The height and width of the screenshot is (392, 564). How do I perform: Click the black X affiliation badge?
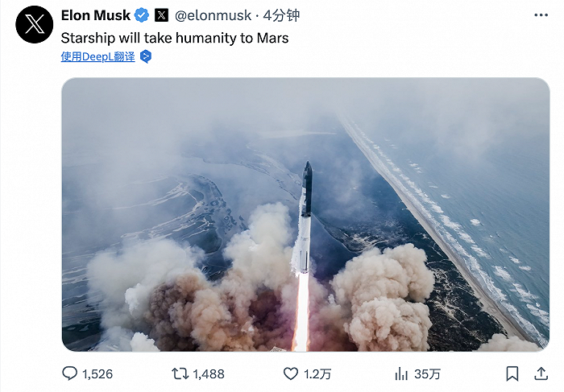pyautogui.click(x=161, y=15)
